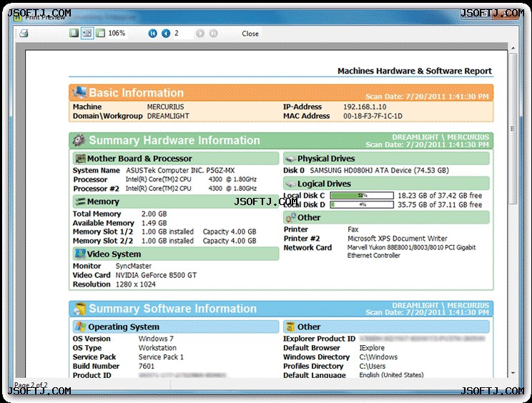Screen dimensions: 532x403
Task: Click the Marvell Yukon network card text
Action: pyautogui.click(x=411, y=251)
